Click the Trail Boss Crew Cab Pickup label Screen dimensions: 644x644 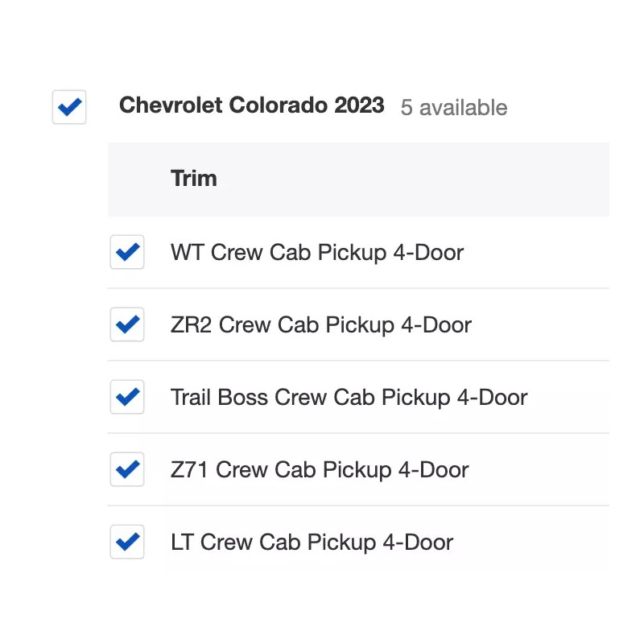click(349, 398)
